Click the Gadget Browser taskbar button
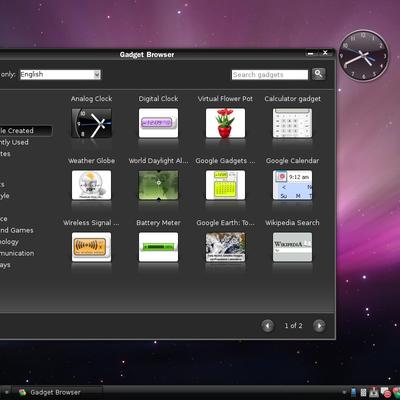 click(x=57, y=392)
